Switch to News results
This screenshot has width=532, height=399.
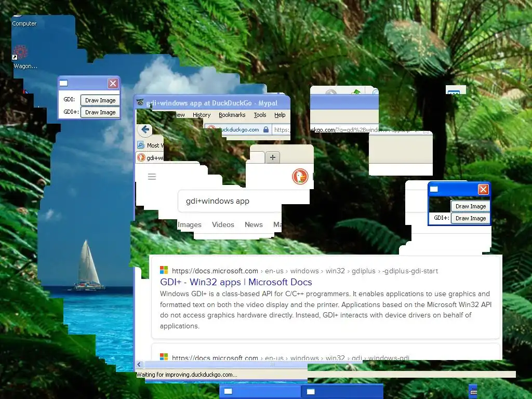(x=254, y=224)
